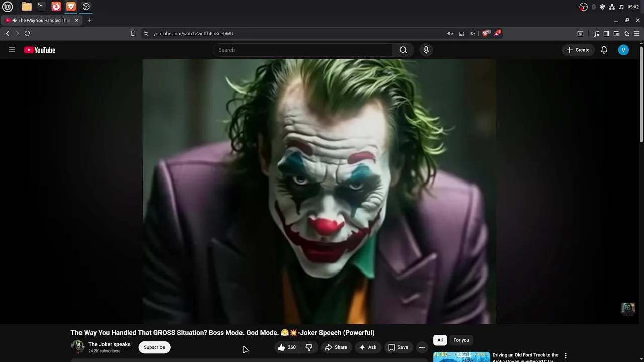
Task: Open the music note tray applet
Action: coord(621,7)
